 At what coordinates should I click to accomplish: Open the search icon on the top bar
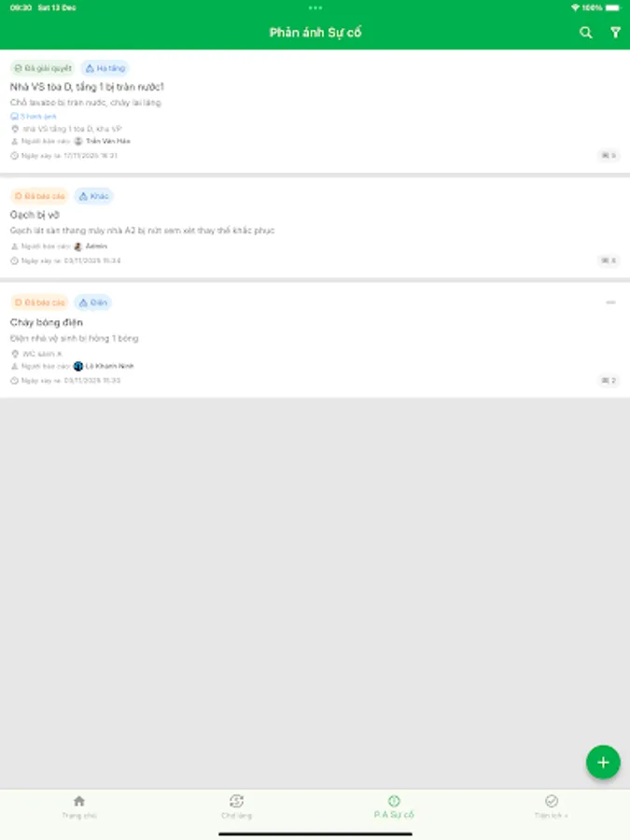click(585, 32)
